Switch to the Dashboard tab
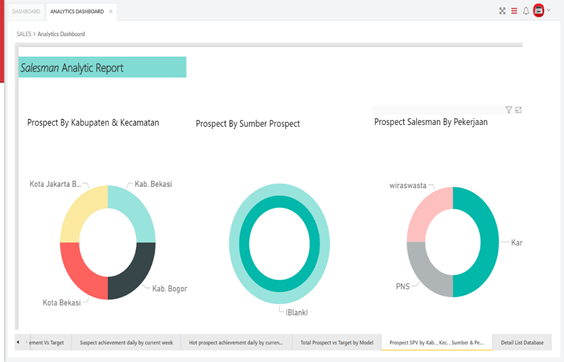564x362 pixels. point(26,12)
